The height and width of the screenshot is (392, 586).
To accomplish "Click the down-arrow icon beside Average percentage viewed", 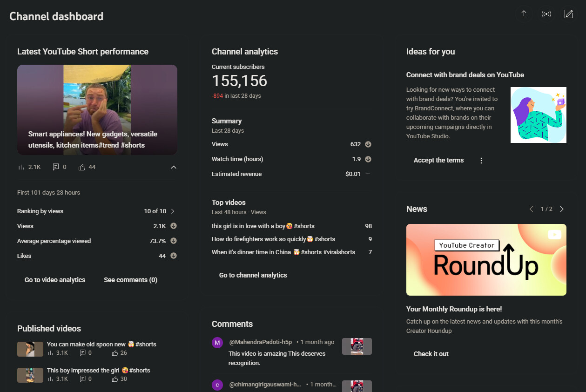I will pos(174,241).
